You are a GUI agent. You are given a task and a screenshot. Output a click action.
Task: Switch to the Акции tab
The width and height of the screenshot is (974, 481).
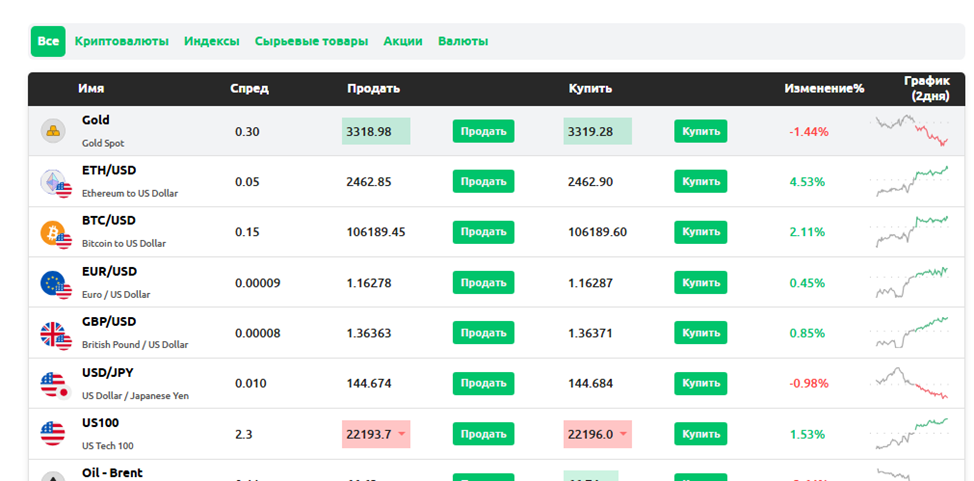pyautogui.click(x=403, y=41)
